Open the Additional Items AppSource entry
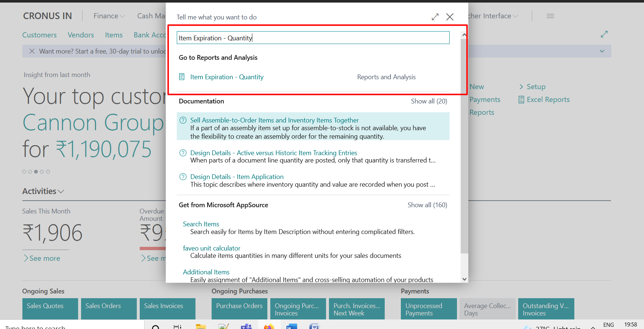 [x=206, y=272]
